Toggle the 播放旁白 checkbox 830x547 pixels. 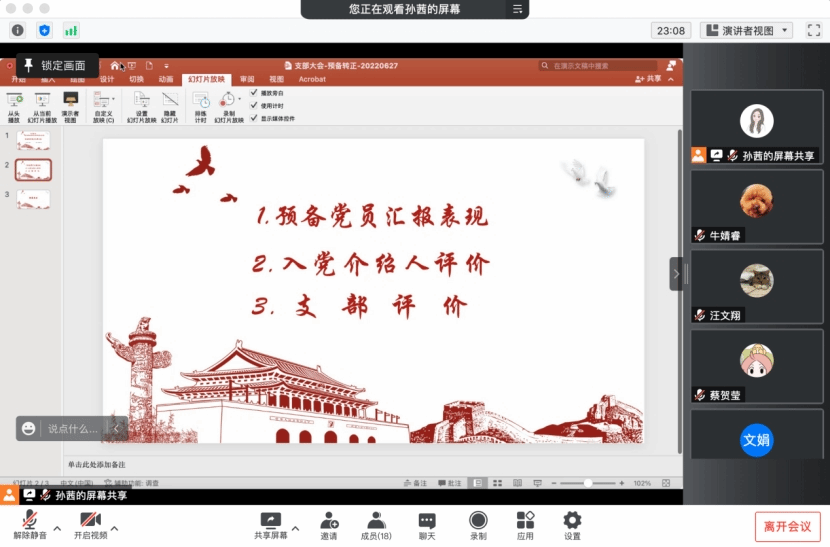pyautogui.click(x=254, y=92)
